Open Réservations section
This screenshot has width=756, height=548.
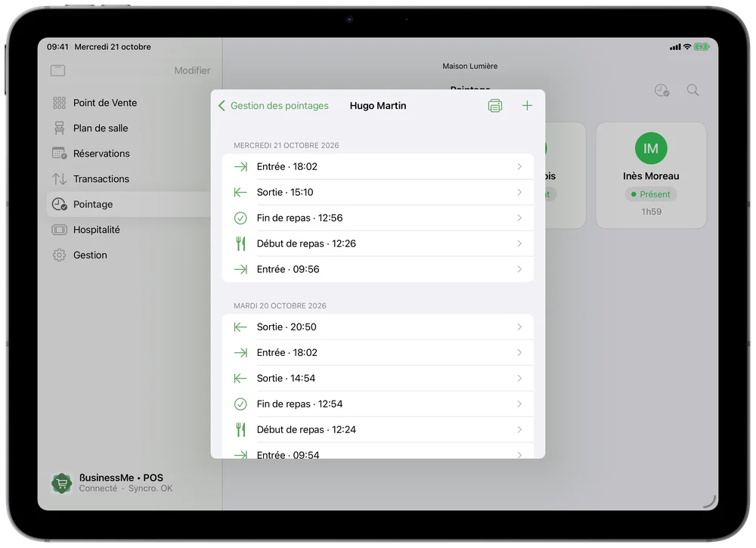[x=129, y=153]
